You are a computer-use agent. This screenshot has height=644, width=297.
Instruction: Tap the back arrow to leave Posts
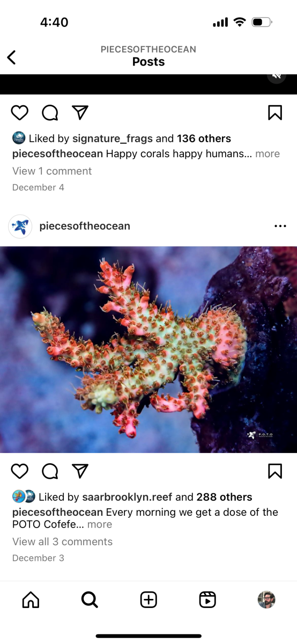[11, 57]
